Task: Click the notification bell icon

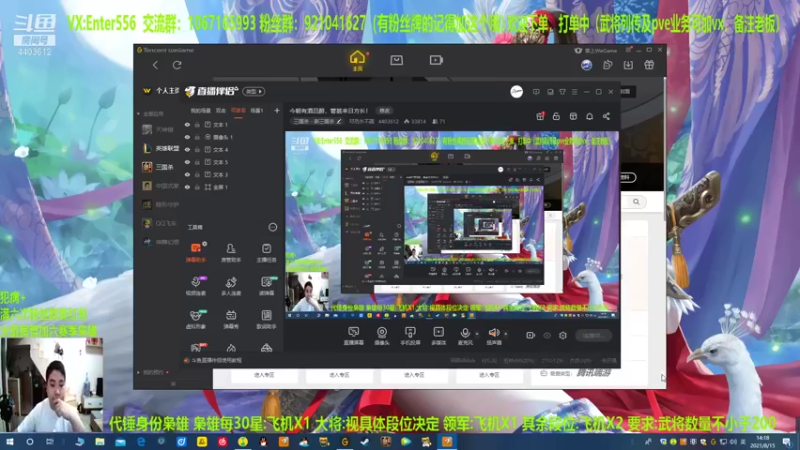Action: coord(589,116)
